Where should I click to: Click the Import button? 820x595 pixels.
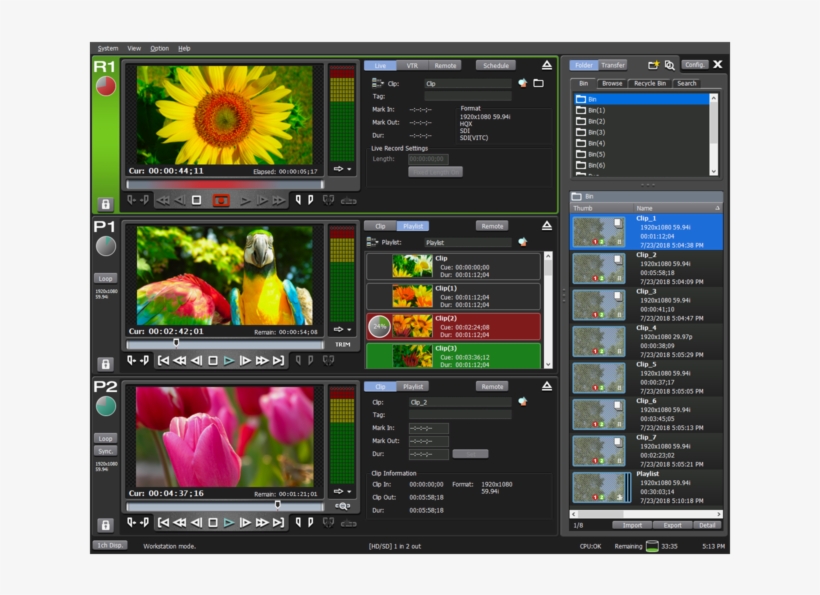click(x=632, y=525)
